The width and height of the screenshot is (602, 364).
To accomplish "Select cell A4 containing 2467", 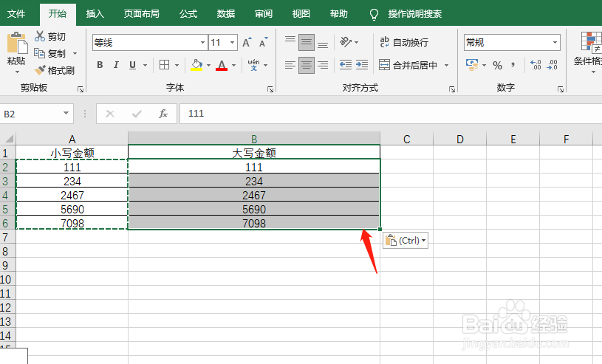I will (x=72, y=195).
